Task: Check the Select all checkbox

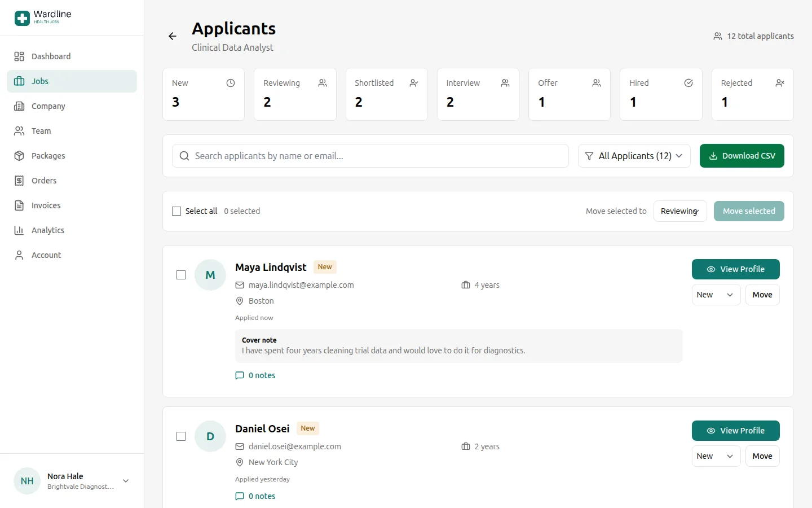Action: coord(176,211)
